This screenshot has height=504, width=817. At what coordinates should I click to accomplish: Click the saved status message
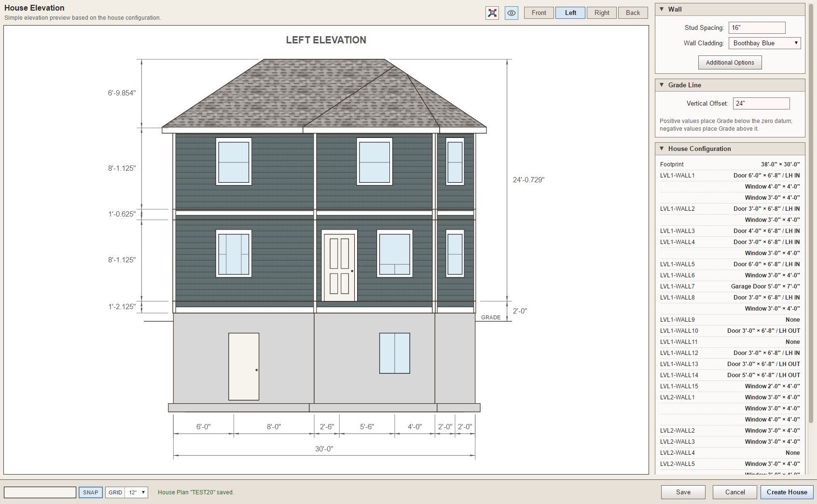pyautogui.click(x=196, y=492)
